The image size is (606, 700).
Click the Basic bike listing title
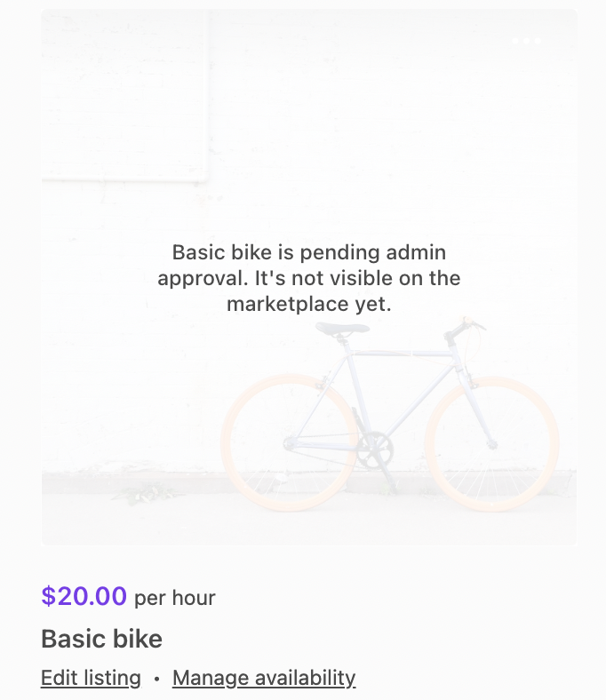coord(101,639)
